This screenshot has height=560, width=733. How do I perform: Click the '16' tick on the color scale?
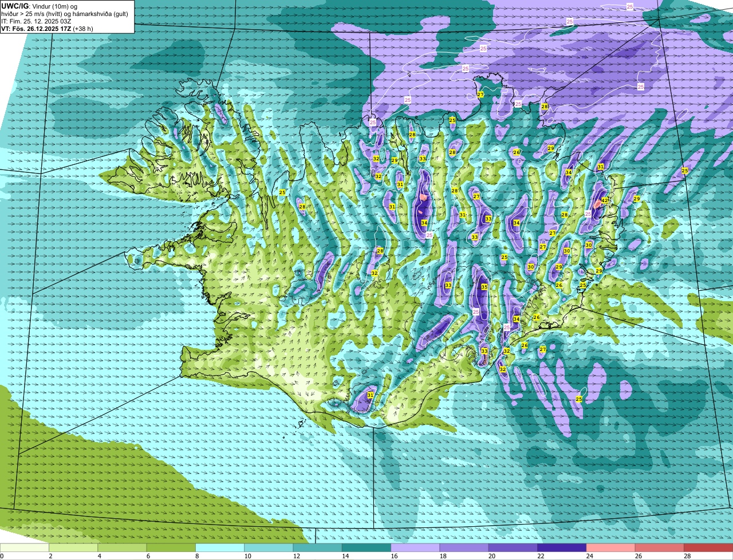(393, 556)
